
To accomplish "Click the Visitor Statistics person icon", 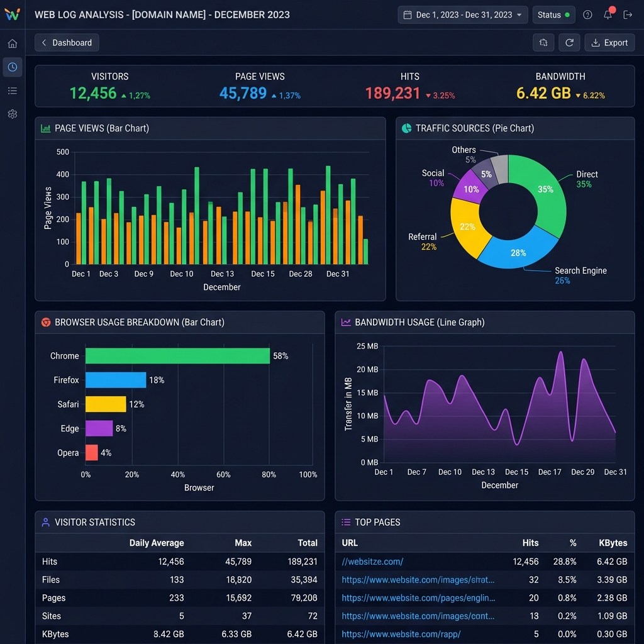I will (x=45, y=523).
